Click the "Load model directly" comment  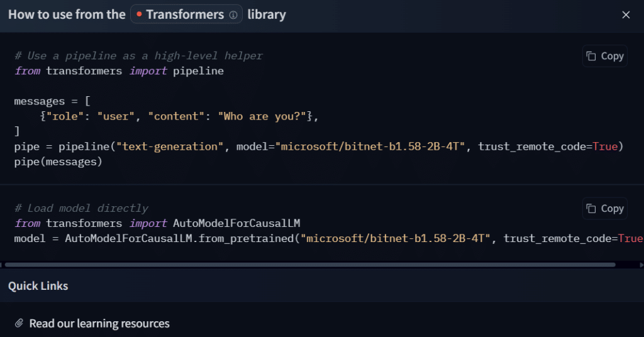tap(81, 208)
